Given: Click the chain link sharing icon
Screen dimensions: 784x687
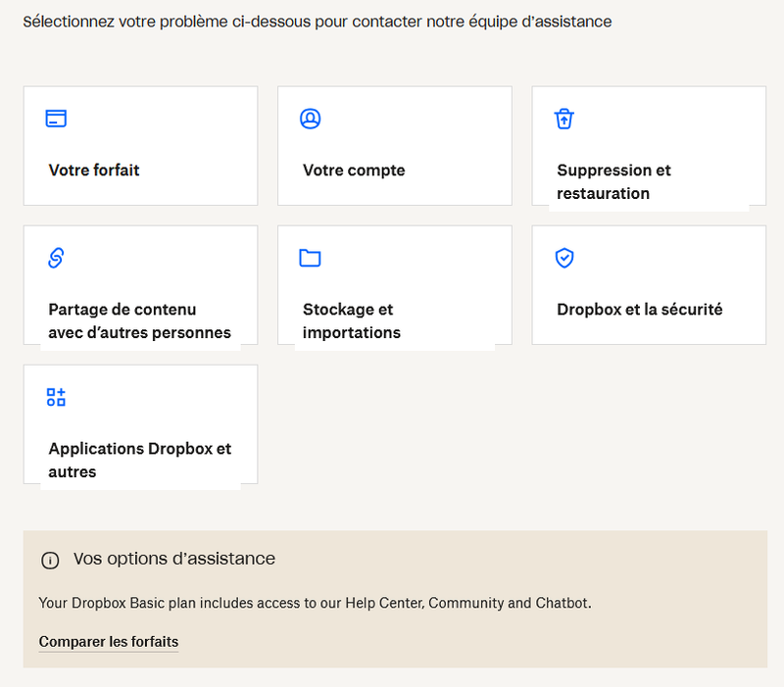Looking at the screenshot, I should pyautogui.click(x=56, y=258).
